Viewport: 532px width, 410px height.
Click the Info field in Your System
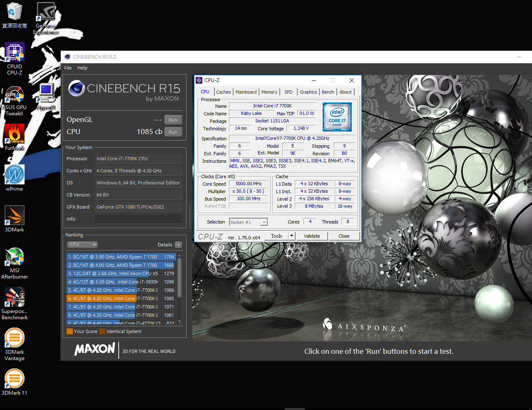[x=138, y=219]
